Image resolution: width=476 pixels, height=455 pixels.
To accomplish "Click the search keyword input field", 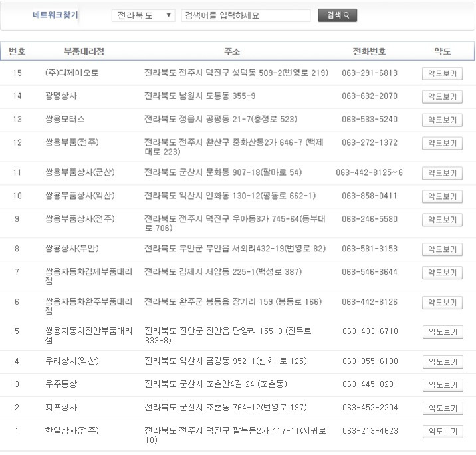I will click(x=246, y=15).
